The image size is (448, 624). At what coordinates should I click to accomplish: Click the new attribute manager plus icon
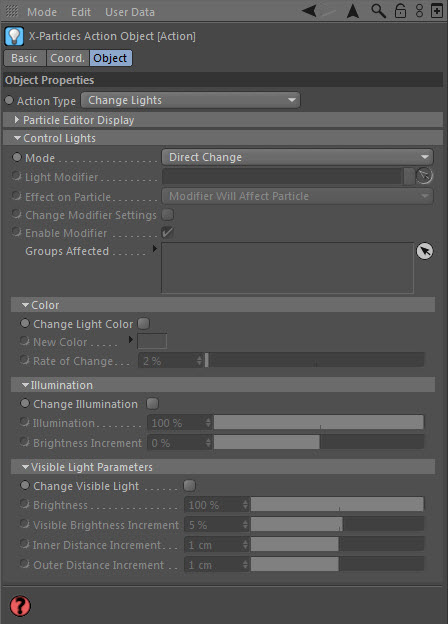437,11
